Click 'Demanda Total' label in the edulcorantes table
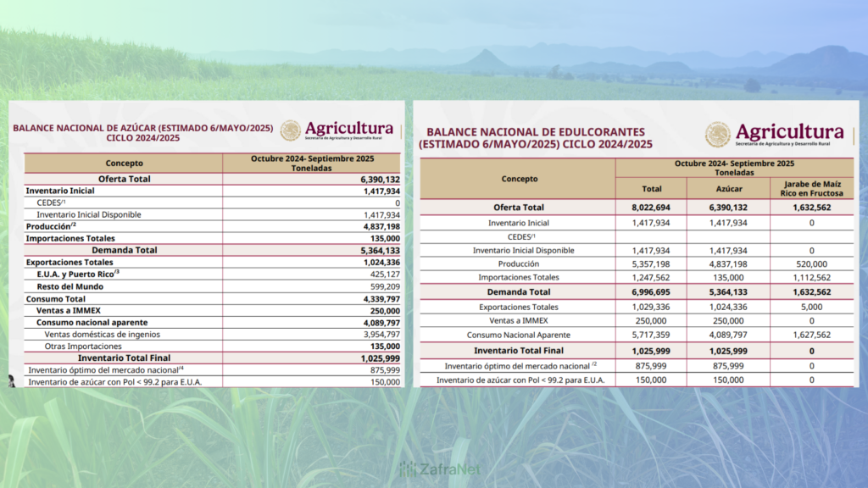 click(519, 292)
